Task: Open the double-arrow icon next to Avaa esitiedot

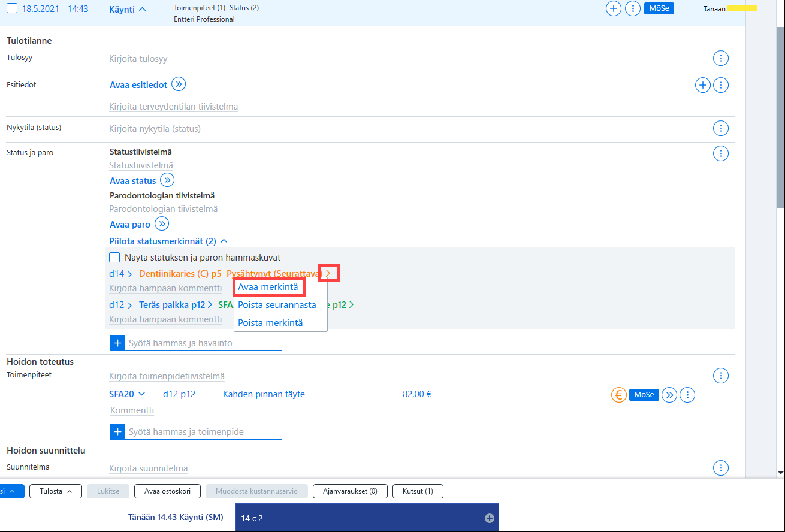Action: coord(179,84)
